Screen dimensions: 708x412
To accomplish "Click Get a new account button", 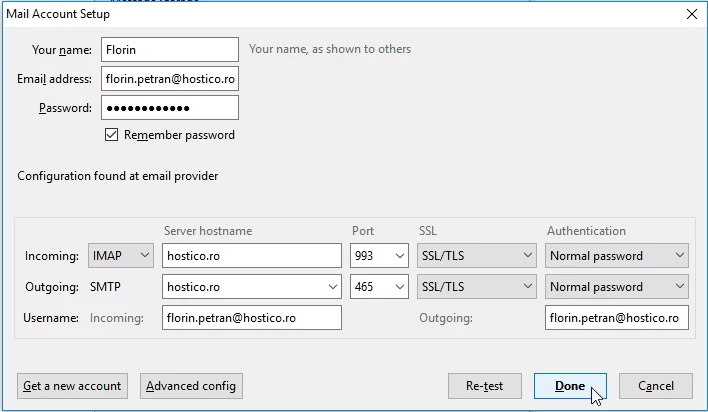I will click(72, 385).
